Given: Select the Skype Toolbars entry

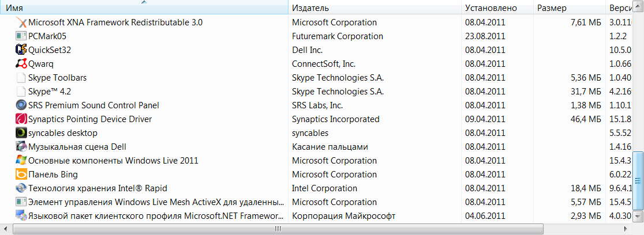Looking at the screenshot, I should [58, 78].
